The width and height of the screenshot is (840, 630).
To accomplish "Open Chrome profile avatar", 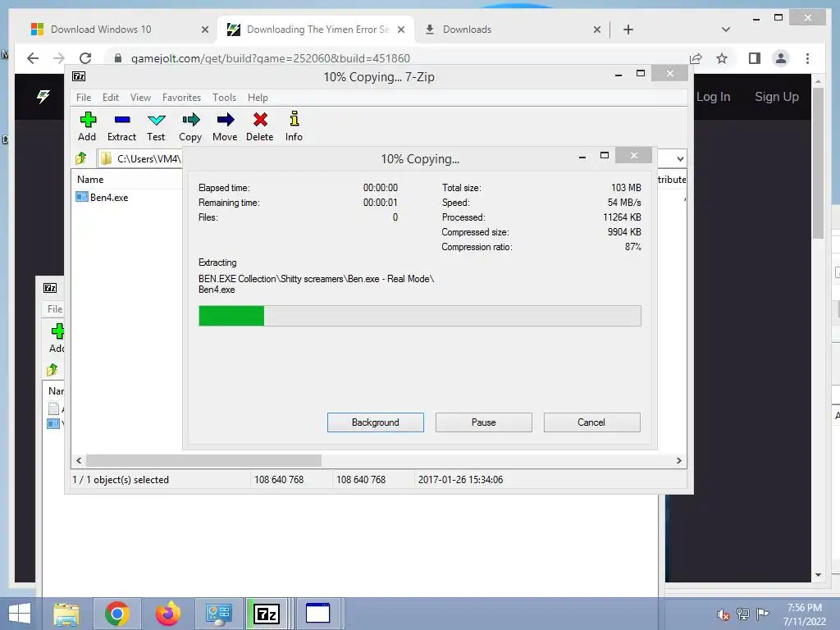I will pos(781,58).
